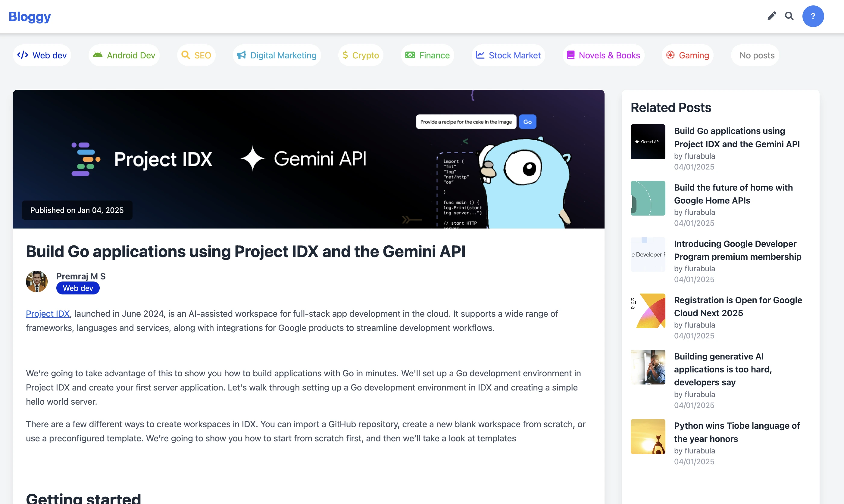Open Python wins Tiobe language post
The width and height of the screenshot is (844, 504).
[737, 432]
